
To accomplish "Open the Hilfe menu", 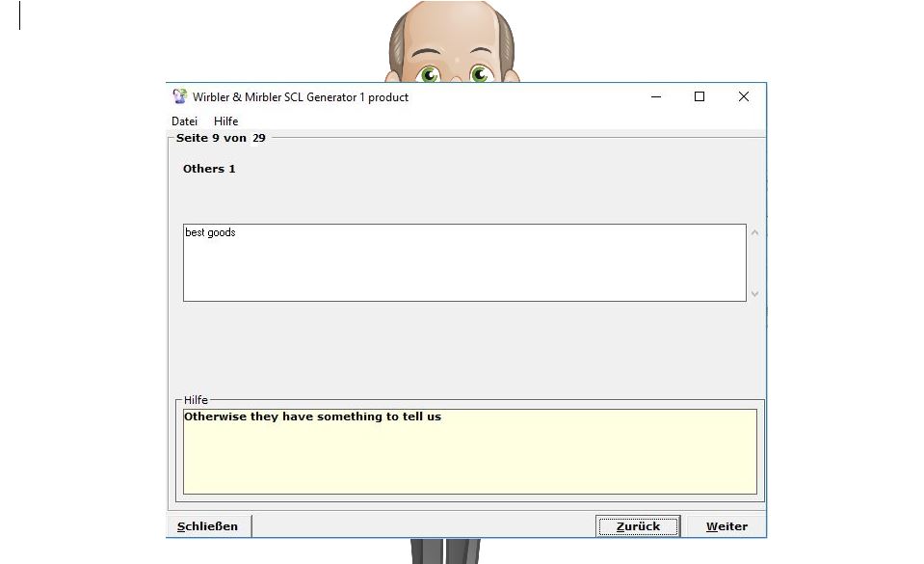I will click(225, 121).
